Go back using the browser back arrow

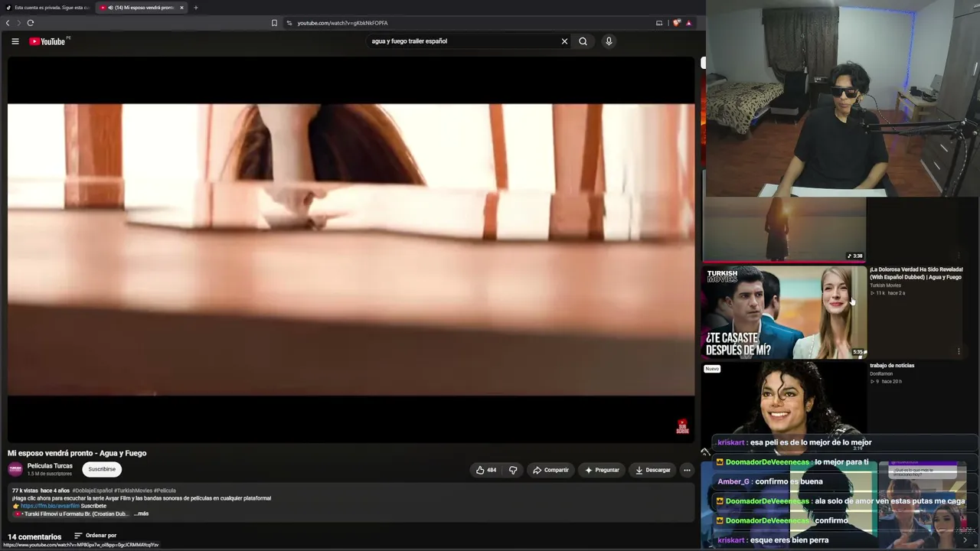(x=8, y=23)
